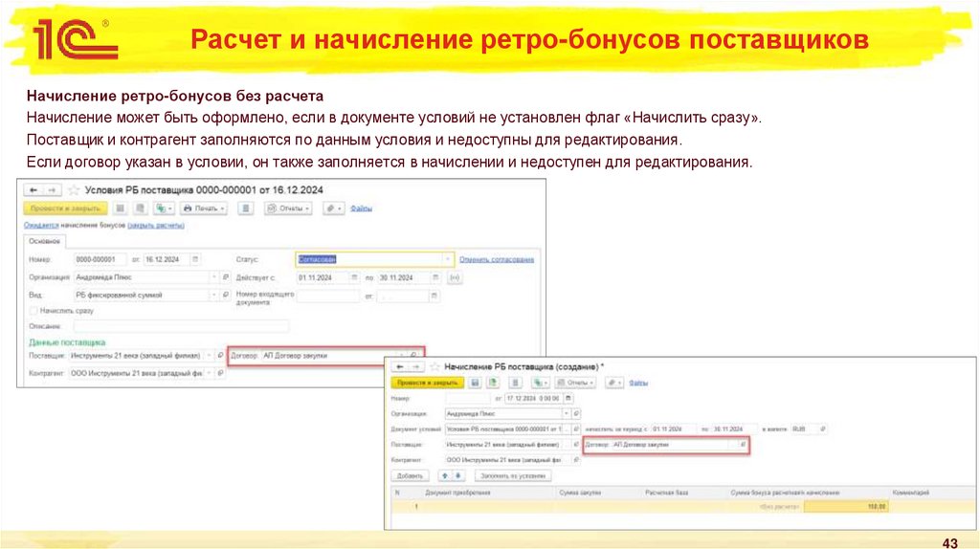Star Условия РБ поставщика as favorite
The height and width of the screenshot is (549, 980).
tap(74, 190)
